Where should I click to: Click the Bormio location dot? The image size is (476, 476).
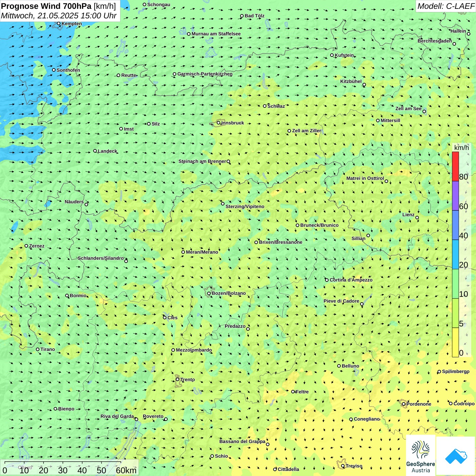coord(67,295)
